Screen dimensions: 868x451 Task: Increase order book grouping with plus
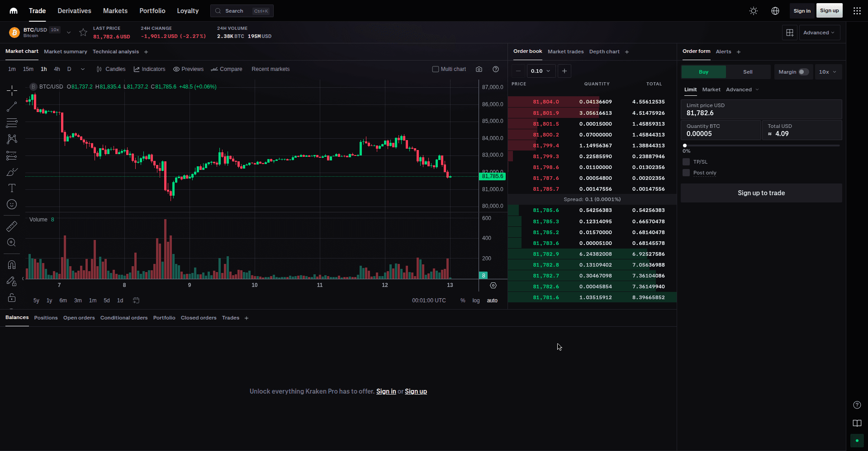pos(564,71)
